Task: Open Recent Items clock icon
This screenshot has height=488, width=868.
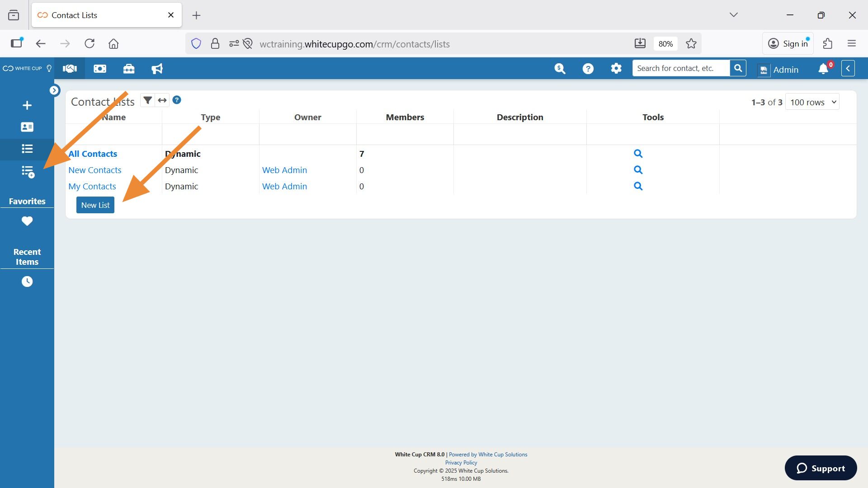Action: (x=27, y=282)
